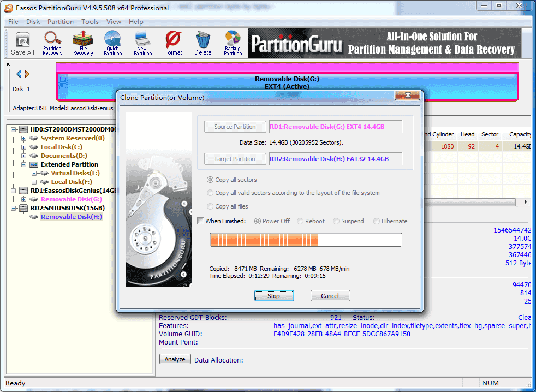This screenshot has width=536, height=392.
Task: Open the Partition Recovery tool
Action: [52, 44]
